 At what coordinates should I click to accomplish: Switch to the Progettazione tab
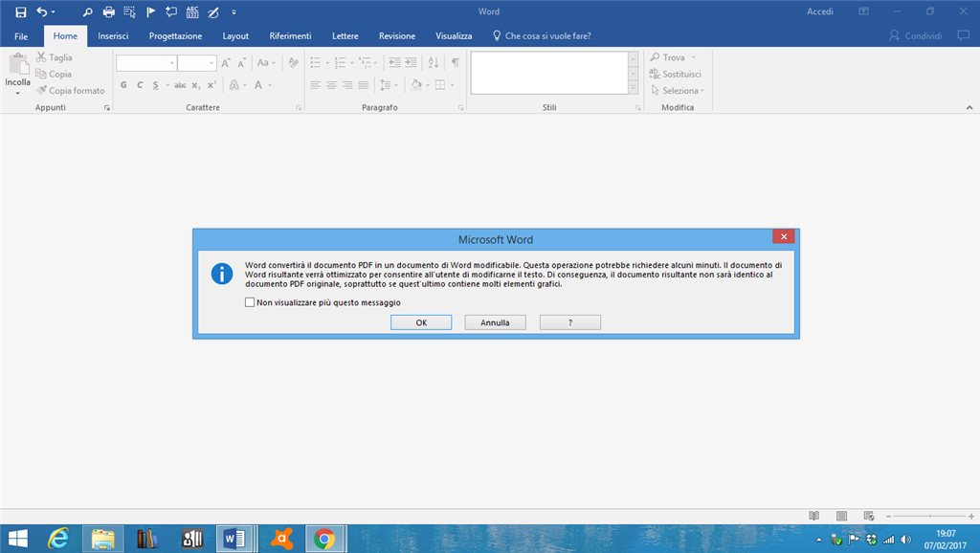176,36
